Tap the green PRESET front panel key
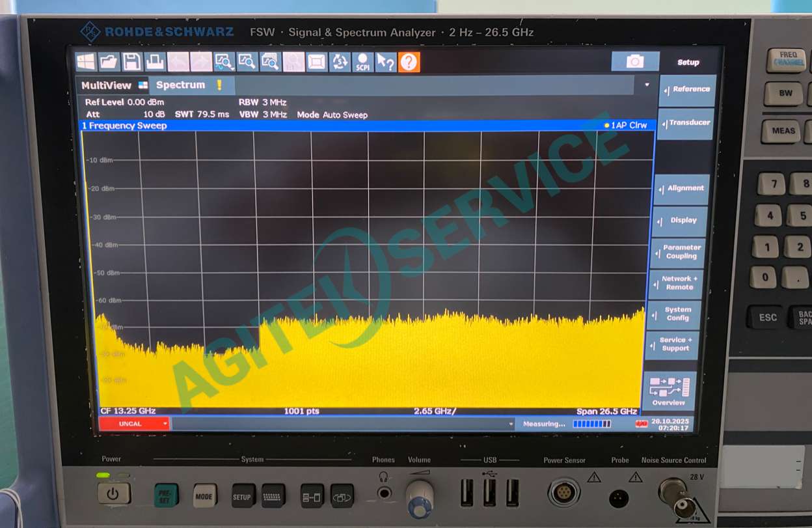The width and height of the screenshot is (812, 528). 166,495
